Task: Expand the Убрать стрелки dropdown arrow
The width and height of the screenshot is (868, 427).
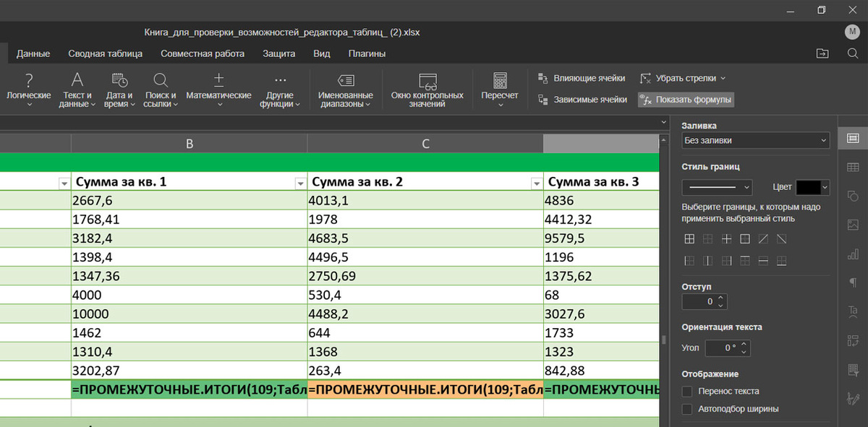Action: point(723,78)
